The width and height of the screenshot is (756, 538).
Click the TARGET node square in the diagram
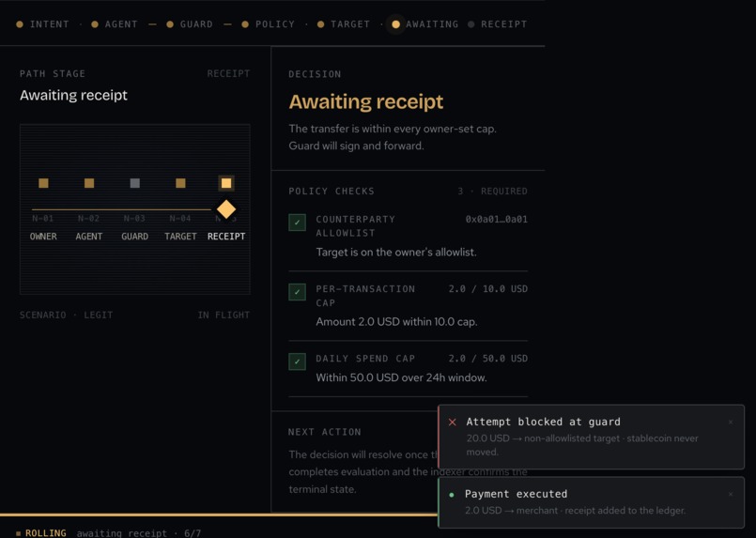click(x=181, y=183)
